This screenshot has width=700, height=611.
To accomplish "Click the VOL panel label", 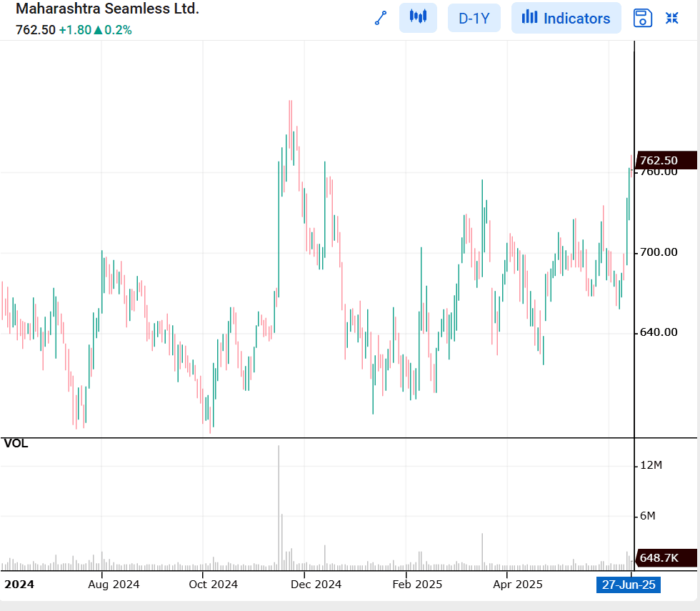I will 16,444.
